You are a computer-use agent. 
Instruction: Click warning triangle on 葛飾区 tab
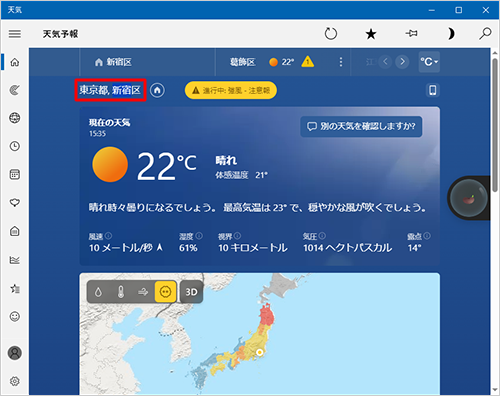click(x=307, y=62)
